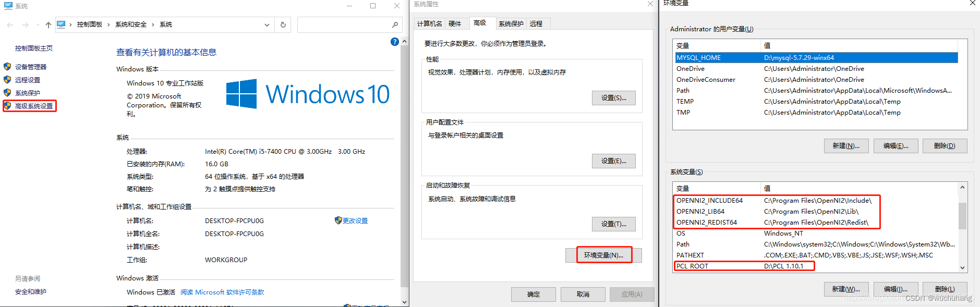Screen dimensions: 980x307
Task: Click scroll up arrow in 系统 window
Action: click(x=404, y=41)
